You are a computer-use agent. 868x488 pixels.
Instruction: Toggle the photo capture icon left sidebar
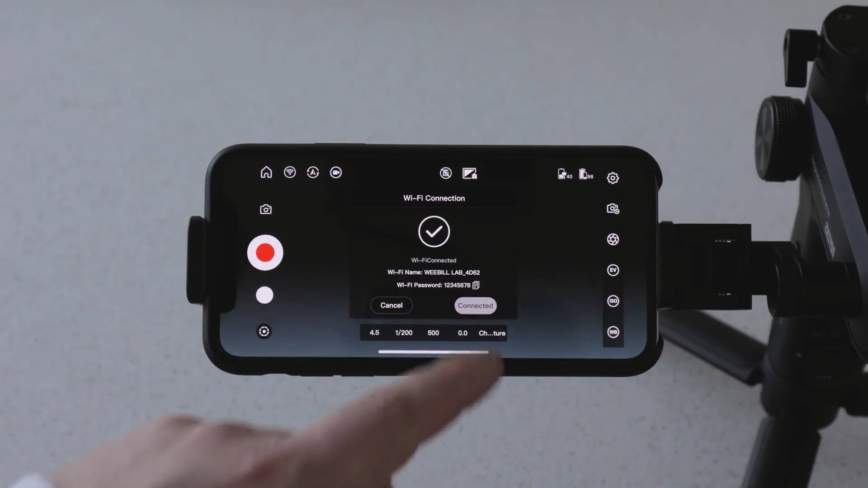click(x=265, y=209)
